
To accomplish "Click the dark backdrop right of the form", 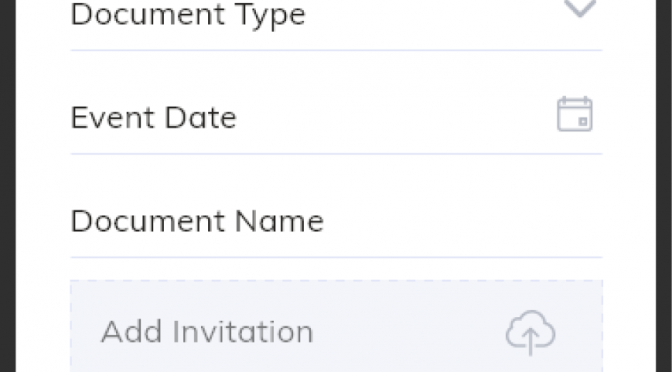I will click(664, 186).
